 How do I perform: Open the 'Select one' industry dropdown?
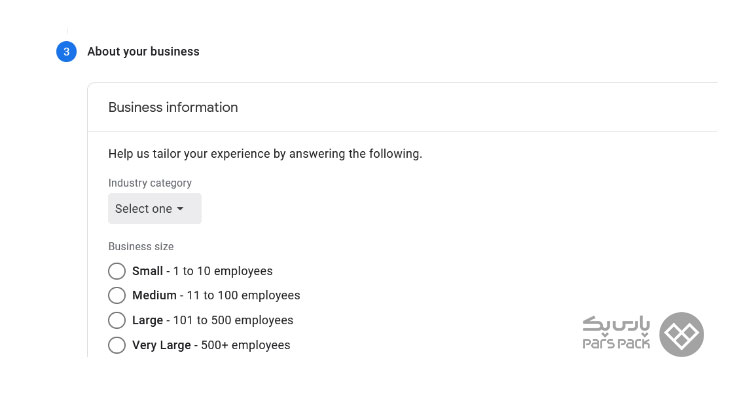click(x=154, y=208)
